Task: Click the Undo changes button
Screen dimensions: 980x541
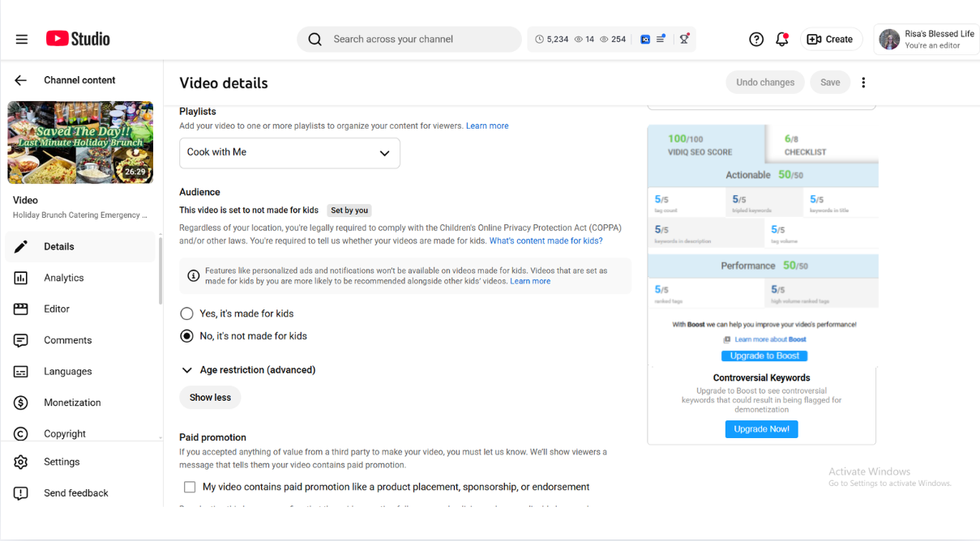Action: click(x=765, y=83)
